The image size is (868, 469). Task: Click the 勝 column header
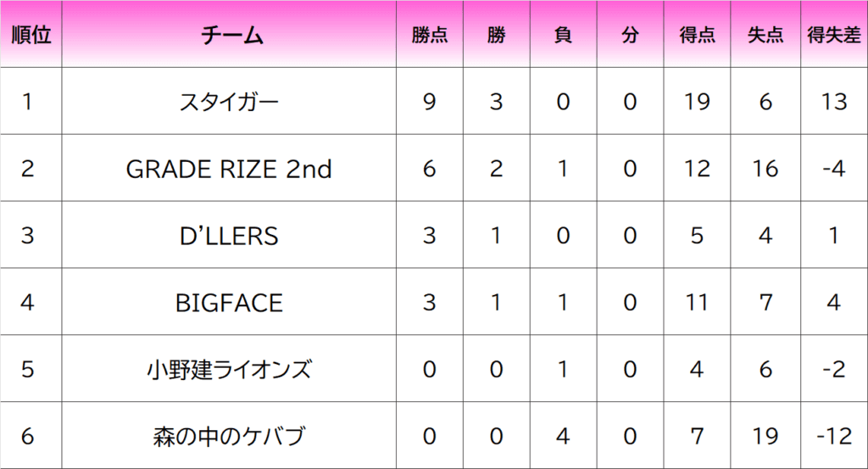pyautogui.click(x=497, y=34)
